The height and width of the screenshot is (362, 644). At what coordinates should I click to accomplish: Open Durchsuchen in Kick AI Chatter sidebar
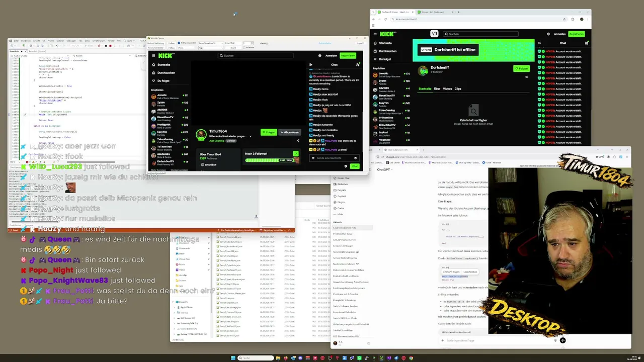pos(164,73)
